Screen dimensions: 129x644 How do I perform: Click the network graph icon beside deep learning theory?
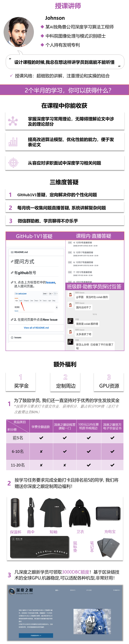(13, 121)
